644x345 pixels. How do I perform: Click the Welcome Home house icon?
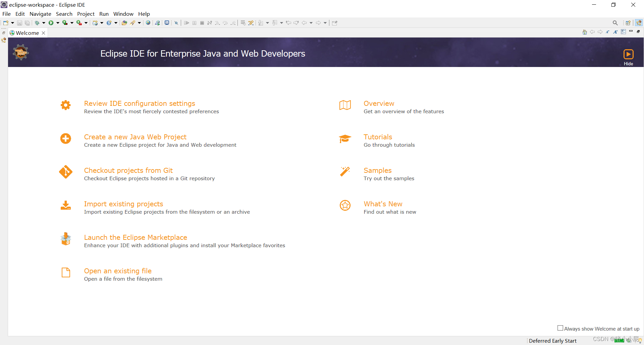[x=585, y=32]
